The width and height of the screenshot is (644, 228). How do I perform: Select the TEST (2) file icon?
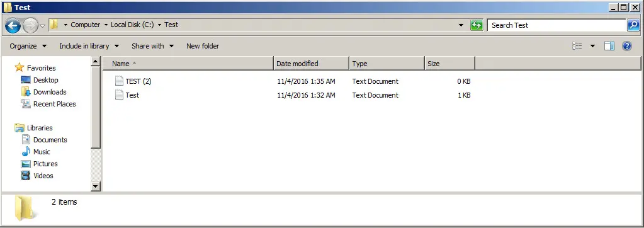119,81
